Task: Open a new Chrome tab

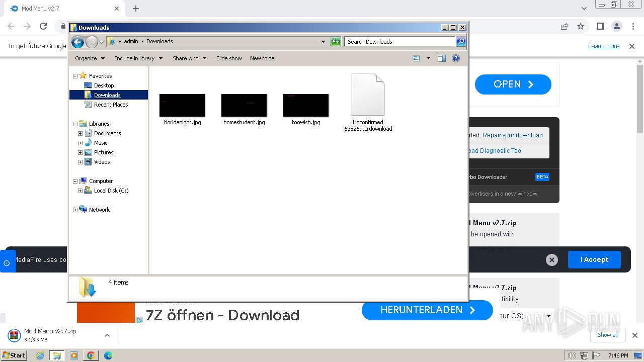Action: click(136, 9)
